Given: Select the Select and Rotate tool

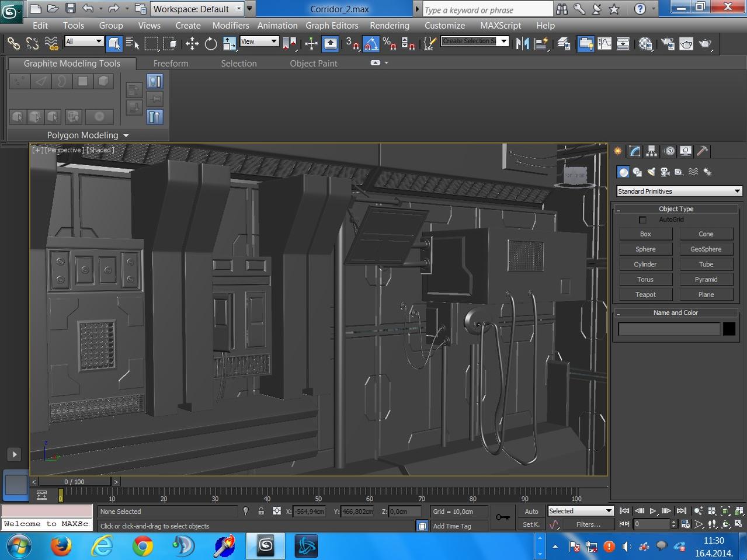Looking at the screenshot, I should [x=210, y=44].
